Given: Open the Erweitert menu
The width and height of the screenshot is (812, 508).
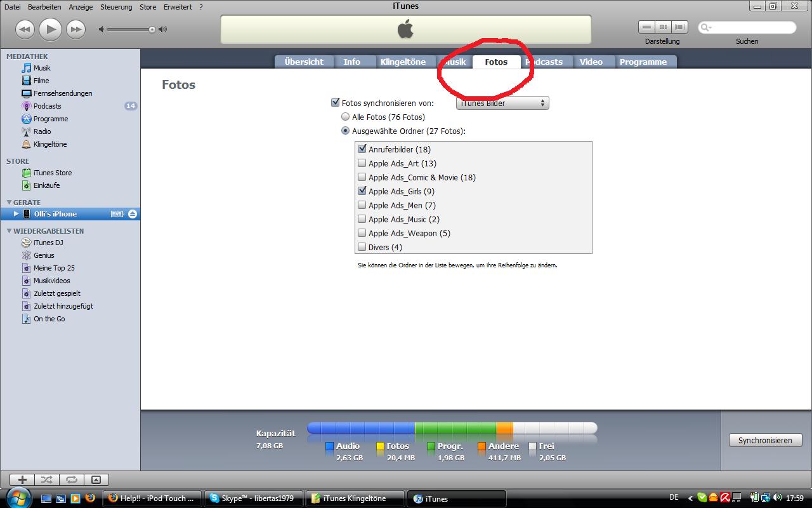Looking at the screenshot, I should 178,7.
